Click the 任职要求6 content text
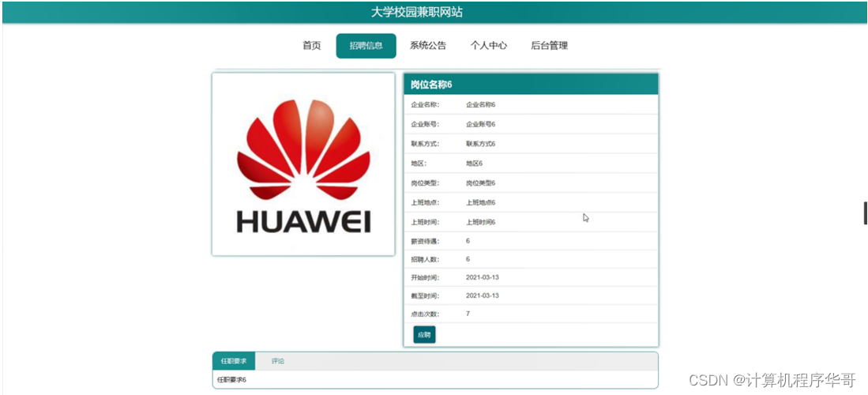Viewport: 868px width, 395px height. click(231, 380)
